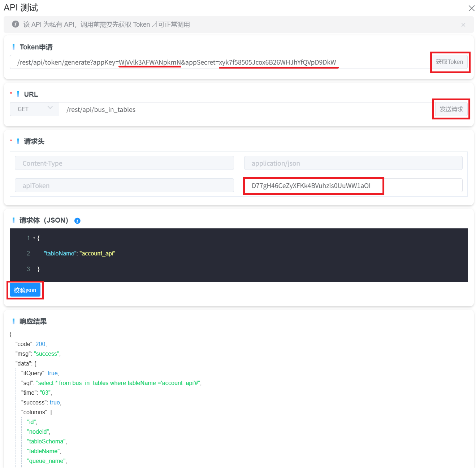476x473 pixels.
Task: Close the API 测试 dialog
Action: coord(471,8)
